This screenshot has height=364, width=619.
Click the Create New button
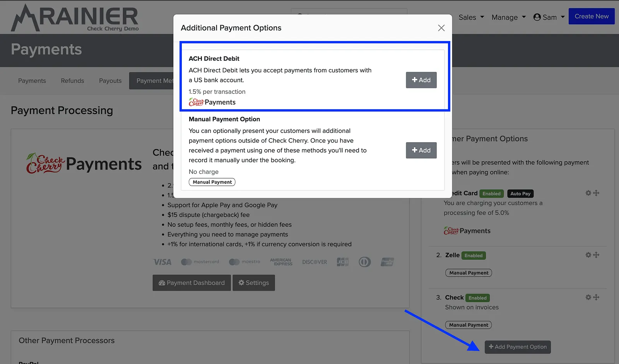[x=592, y=16]
